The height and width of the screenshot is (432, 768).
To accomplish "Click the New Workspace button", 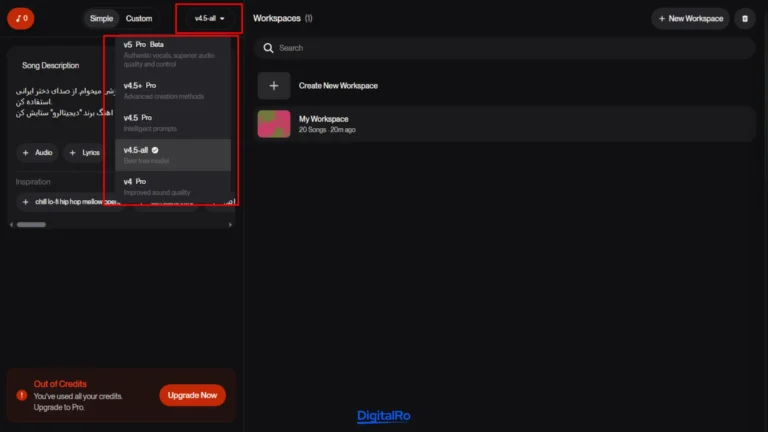I will (690, 18).
